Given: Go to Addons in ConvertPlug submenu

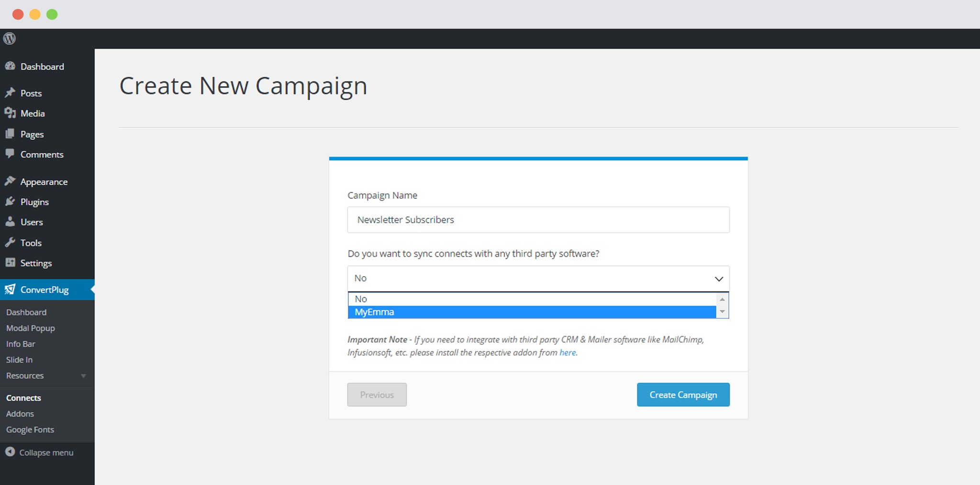Looking at the screenshot, I should (20, 414).
